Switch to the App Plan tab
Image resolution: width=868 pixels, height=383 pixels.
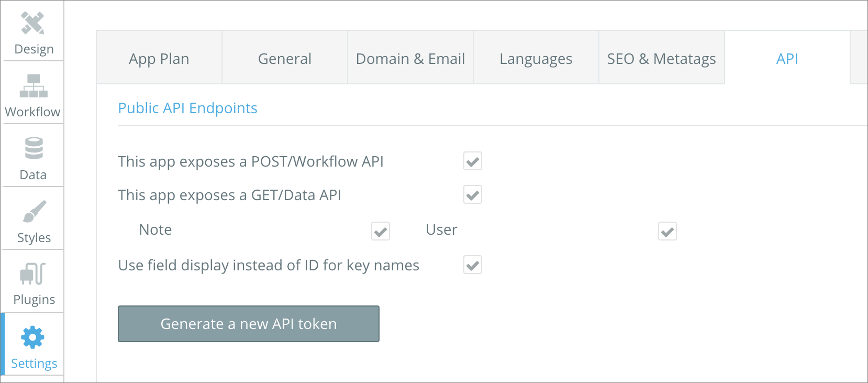click(x=159, y=59)
